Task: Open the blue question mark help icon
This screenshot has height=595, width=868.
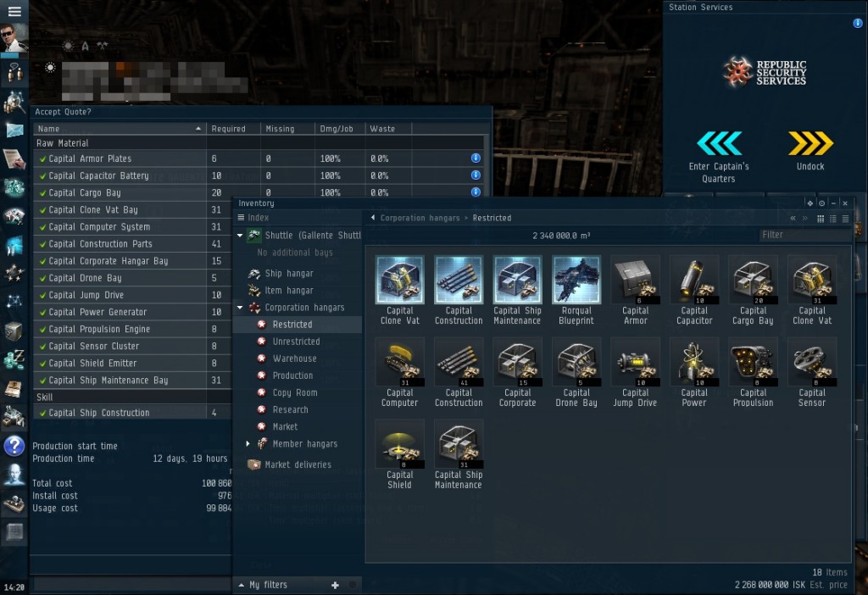Action: (14, 446)
